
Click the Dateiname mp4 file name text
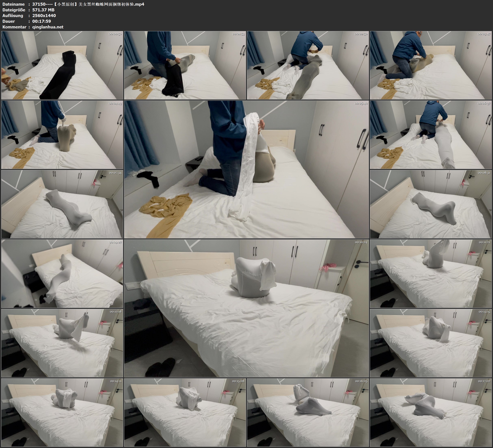point(88,4)
